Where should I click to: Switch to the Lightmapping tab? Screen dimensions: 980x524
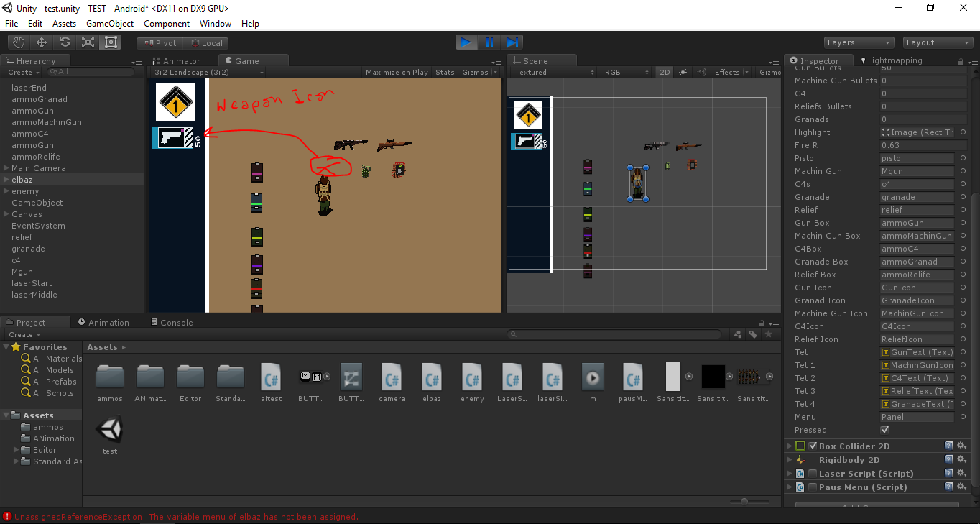tap(890, 60)
